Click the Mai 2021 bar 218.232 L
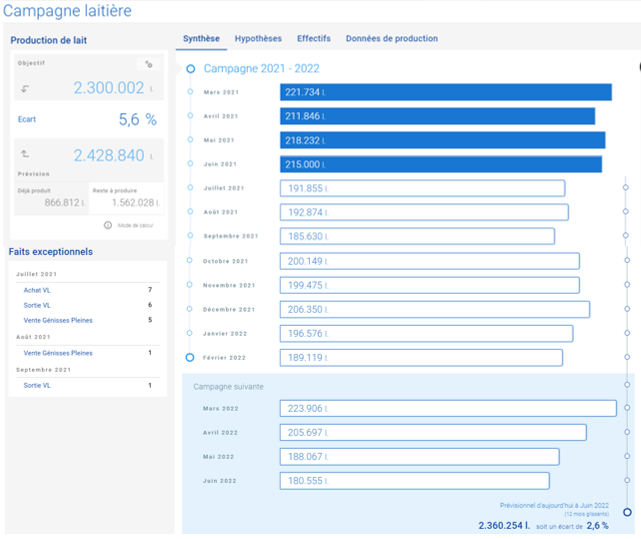Screen dimensions: 641x539 click(442, 140)
